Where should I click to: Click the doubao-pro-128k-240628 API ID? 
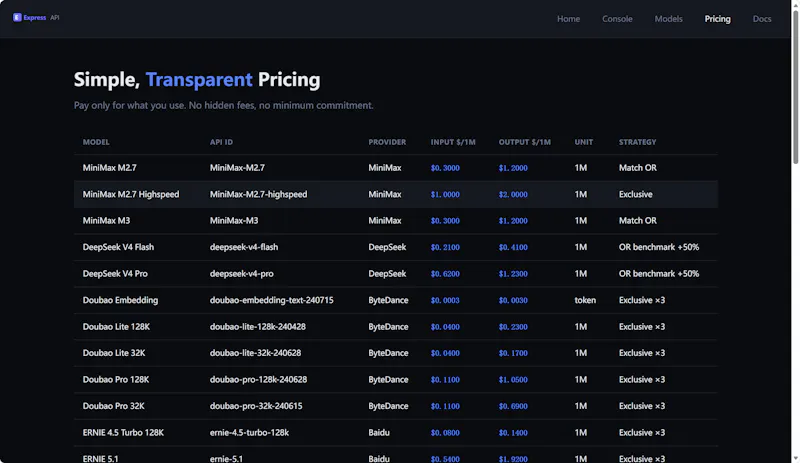(x=258, y=379)
